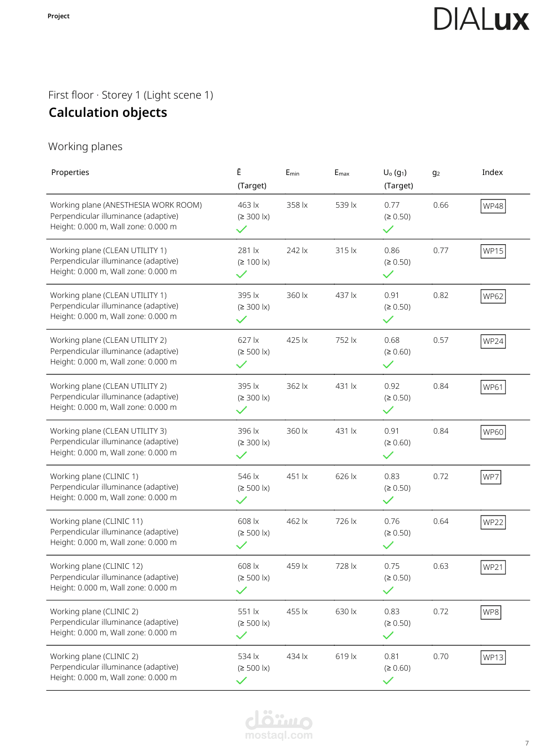Click the WP62 index box
This screenshot has width=558, height=756.
coord(493,296)
